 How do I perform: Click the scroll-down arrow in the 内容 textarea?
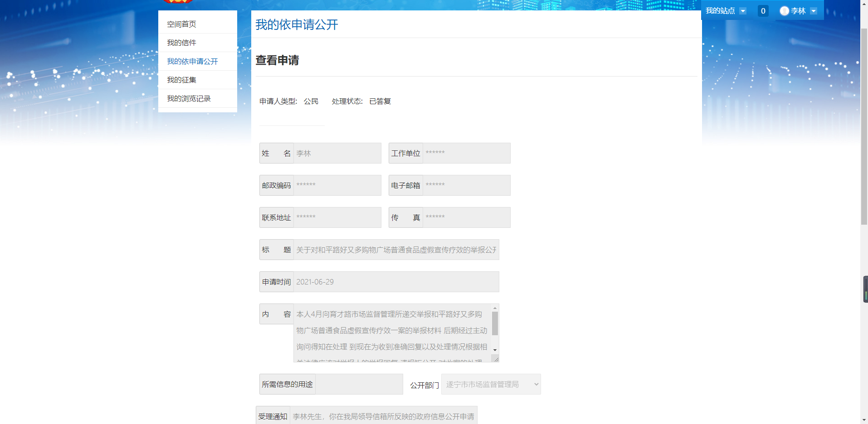[495, 350]
